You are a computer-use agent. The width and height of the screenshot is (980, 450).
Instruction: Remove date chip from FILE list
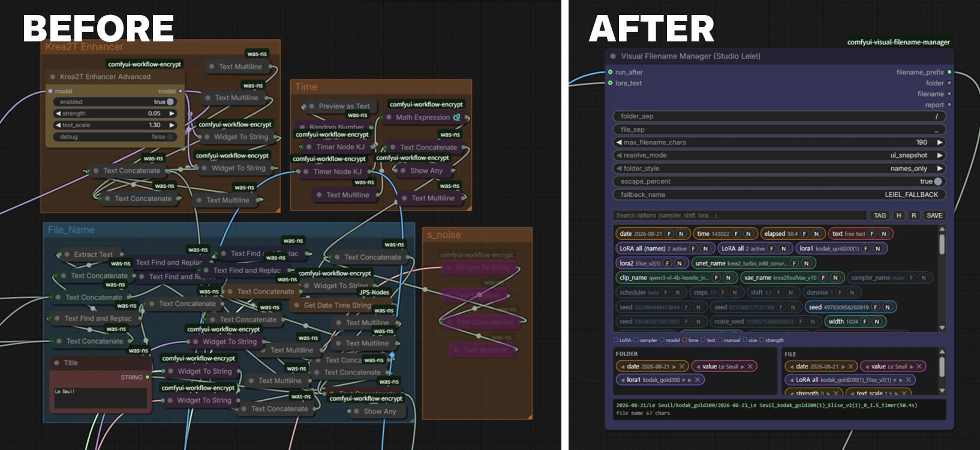click(x=851, y=367)
